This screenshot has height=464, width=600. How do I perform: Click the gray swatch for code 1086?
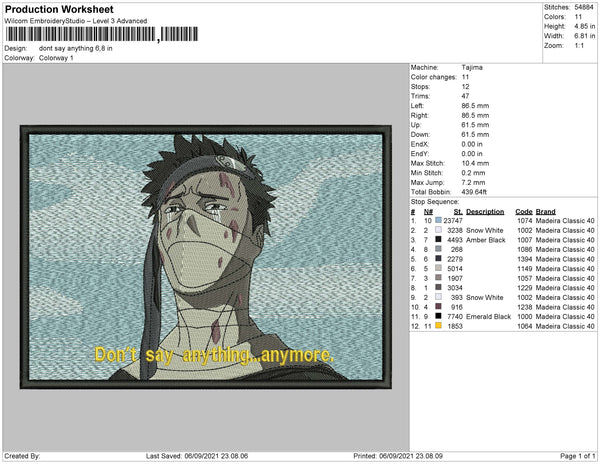(x=439, y=249)
